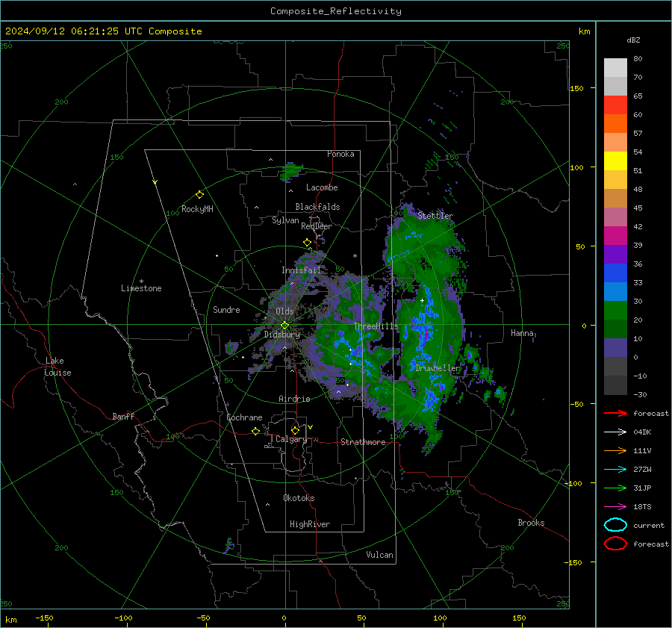The height and width of the screenshot is (628, 672).
Task: Click the asterisk marker above Limestone
Action: point(141,282)
